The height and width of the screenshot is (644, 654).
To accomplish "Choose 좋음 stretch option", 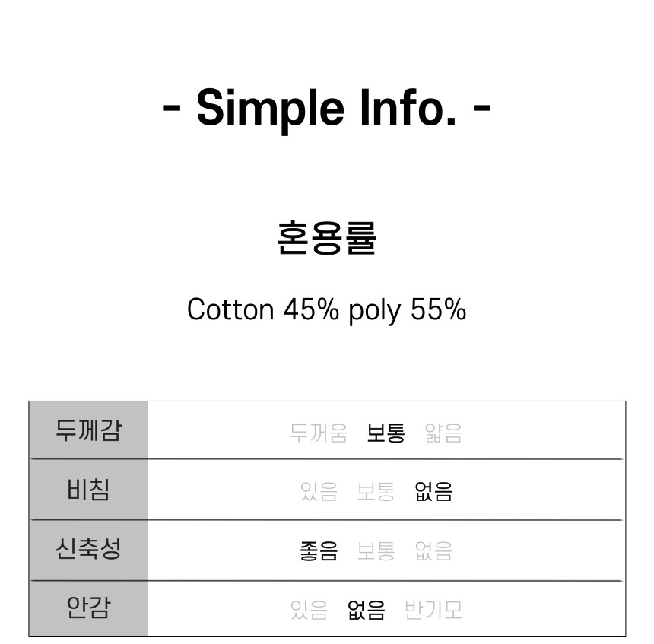I will point(319,551).
